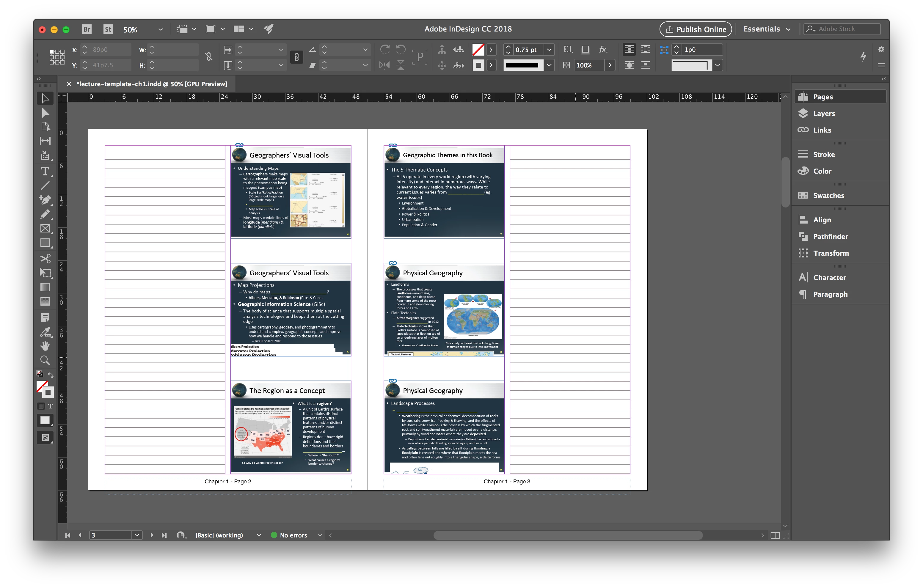Screen dimensions: 923x588
Task: Open the Swatches panel
Action: (828, 196)
